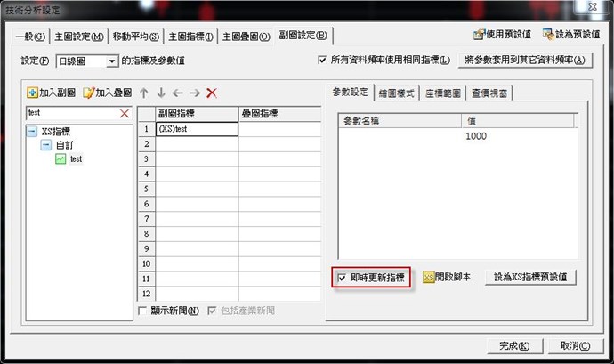
Task: Switch to the 主圖設定 tab
Action: 79,36
